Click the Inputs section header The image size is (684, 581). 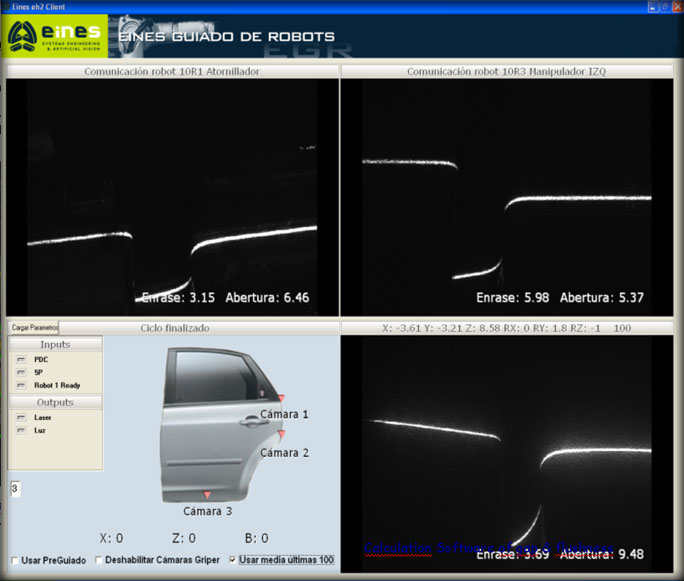(x=55, y=344)
